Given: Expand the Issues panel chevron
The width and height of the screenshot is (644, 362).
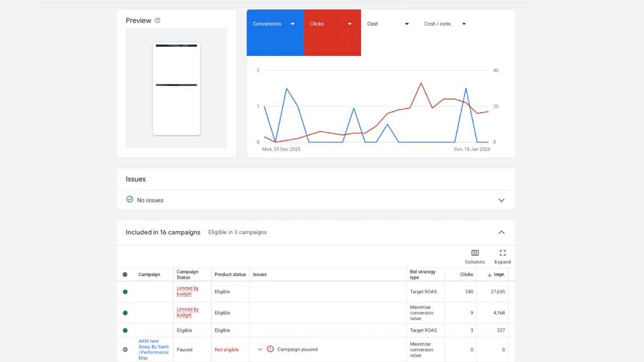Looking at the screenshot, I should coord(501,200).
